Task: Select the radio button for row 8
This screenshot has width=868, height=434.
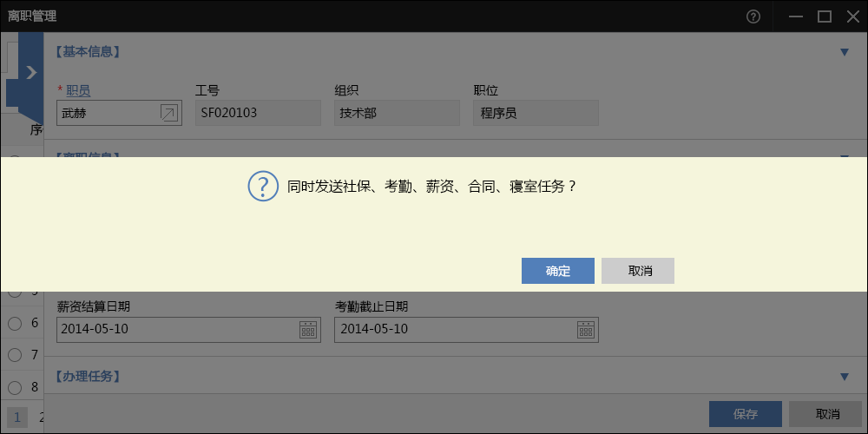Action: click(15, 386)
